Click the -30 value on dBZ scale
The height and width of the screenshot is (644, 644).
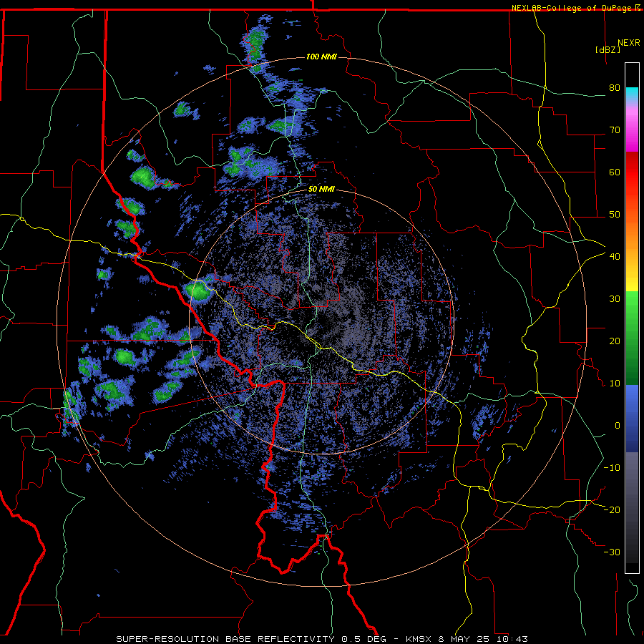click(x=612, y=552)
